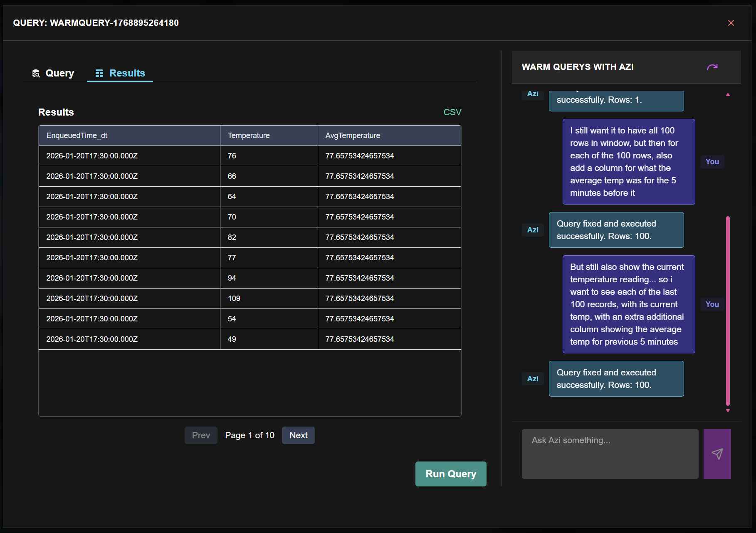Click the Azi reply ending 'Rows: 1.'
756x533 pixels.
point(616,101)
